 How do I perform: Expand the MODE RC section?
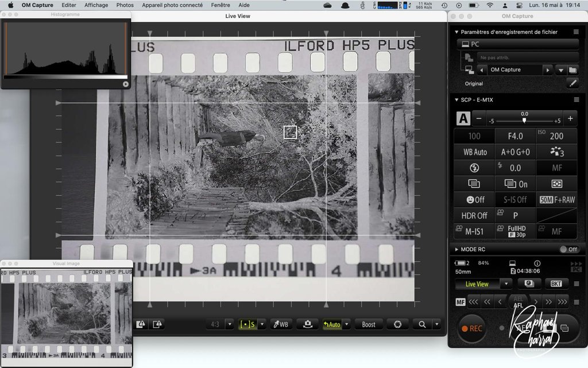tap(457, 250)
